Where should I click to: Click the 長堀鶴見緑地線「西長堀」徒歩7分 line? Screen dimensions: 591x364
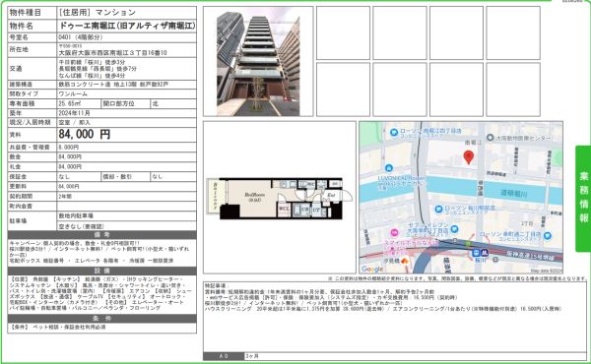click(x=98, y=69)
